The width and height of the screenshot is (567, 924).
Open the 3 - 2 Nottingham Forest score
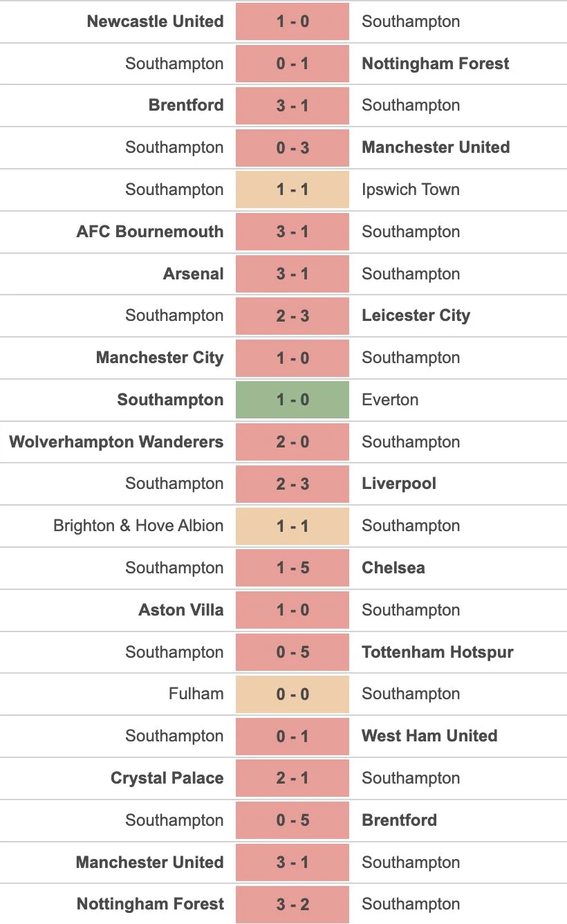(x=292, y=904)
